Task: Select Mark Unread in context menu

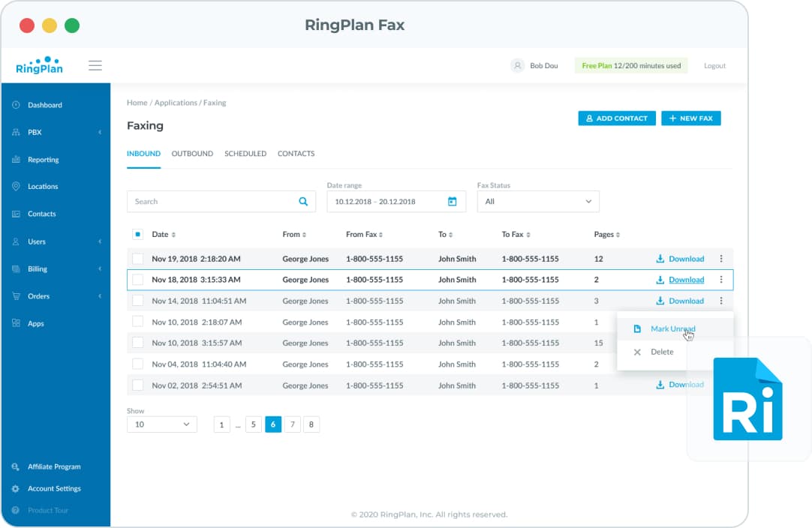Action: point(675,328)
